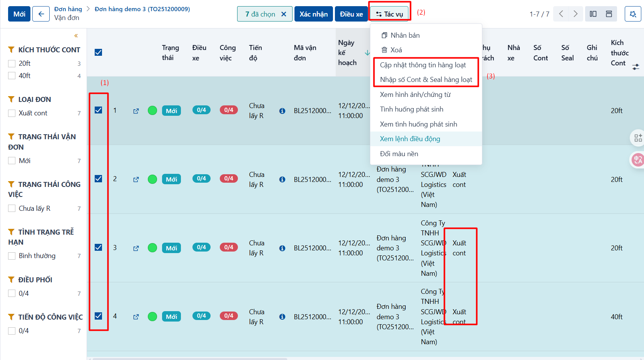Click sort arrow on Ngày kế hoạch column

(x=367, y=53)
